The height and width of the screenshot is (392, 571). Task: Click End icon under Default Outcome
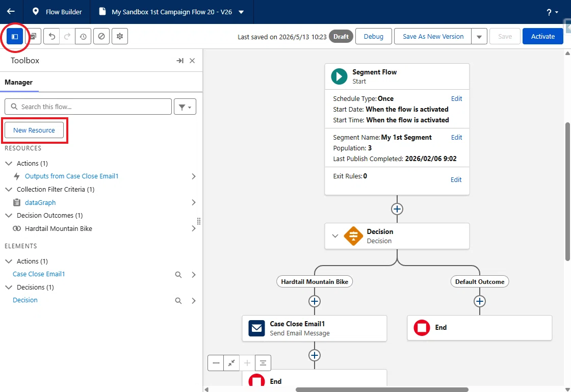[422, 328]
